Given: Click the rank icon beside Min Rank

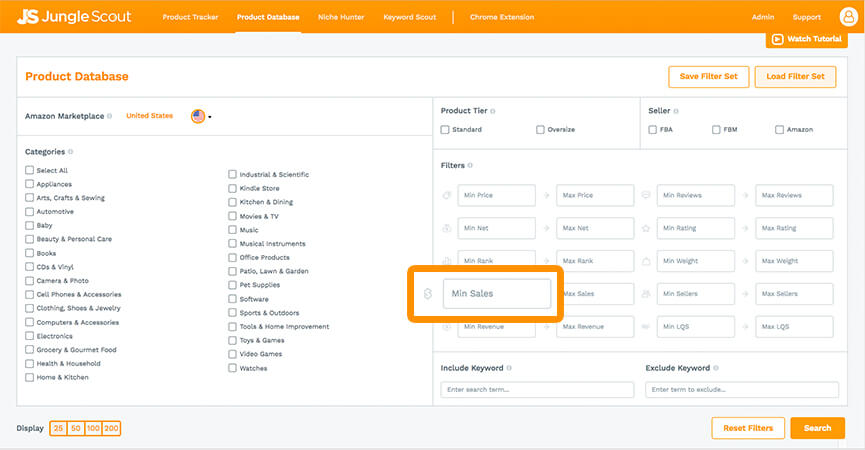Looking at the screenshot, I should pyautogui.click(x=447, y=261).
